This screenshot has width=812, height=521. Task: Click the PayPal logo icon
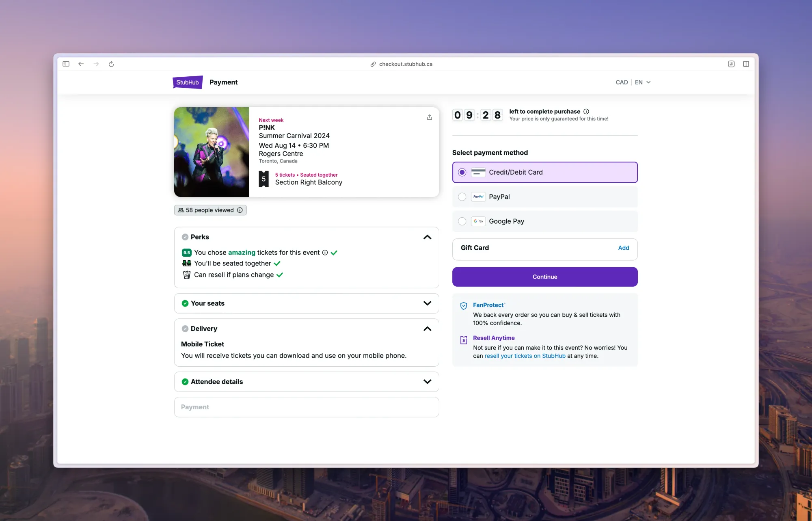coord(478,197)
